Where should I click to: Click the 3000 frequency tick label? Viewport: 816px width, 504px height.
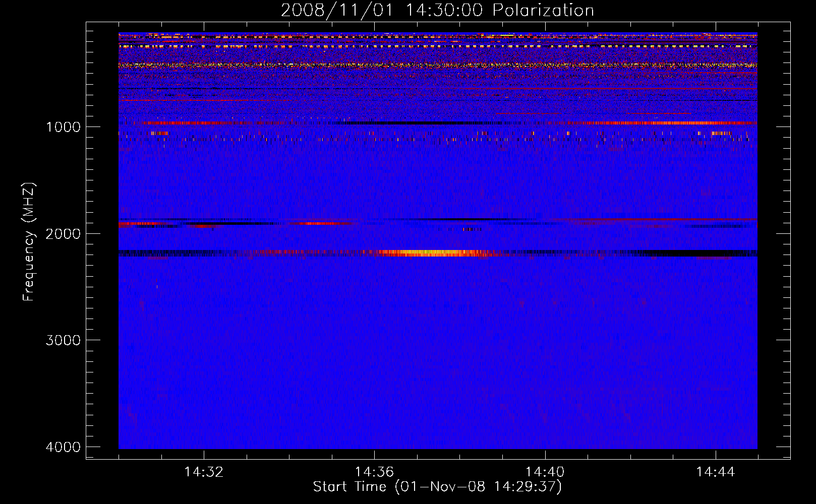[63, 340]
